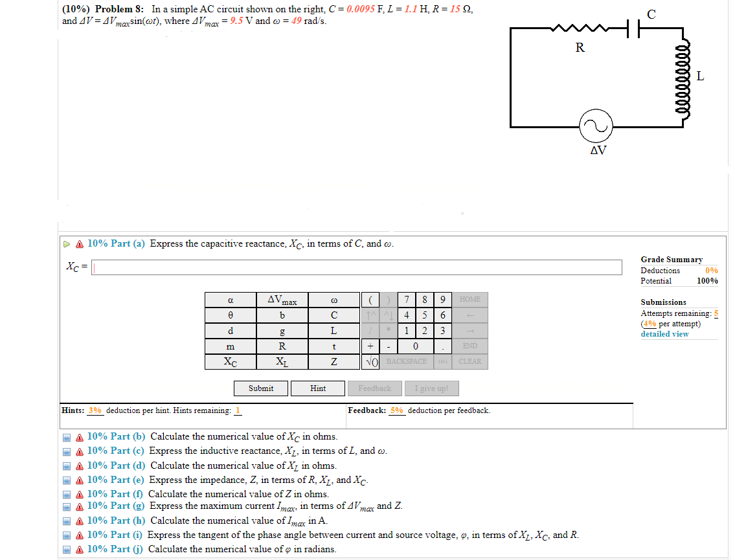The height and width of the screenshot is (560, 735).
Task: Click the Feedback button
Action: (374, 388)
